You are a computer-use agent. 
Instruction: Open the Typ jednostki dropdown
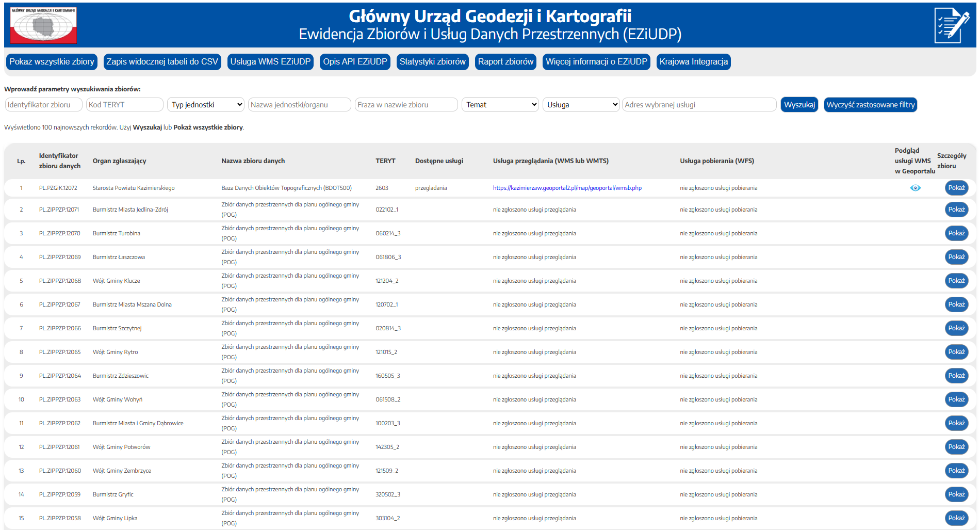[x=206, y=105]
